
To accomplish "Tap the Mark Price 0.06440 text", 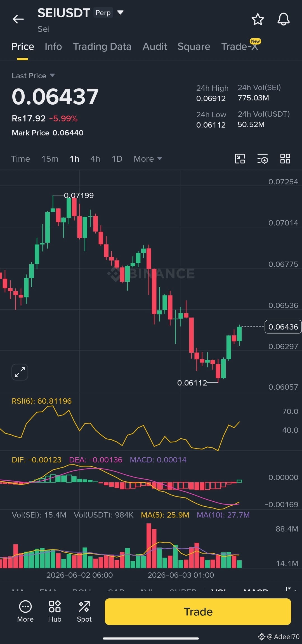I will [x=48, y=133].
